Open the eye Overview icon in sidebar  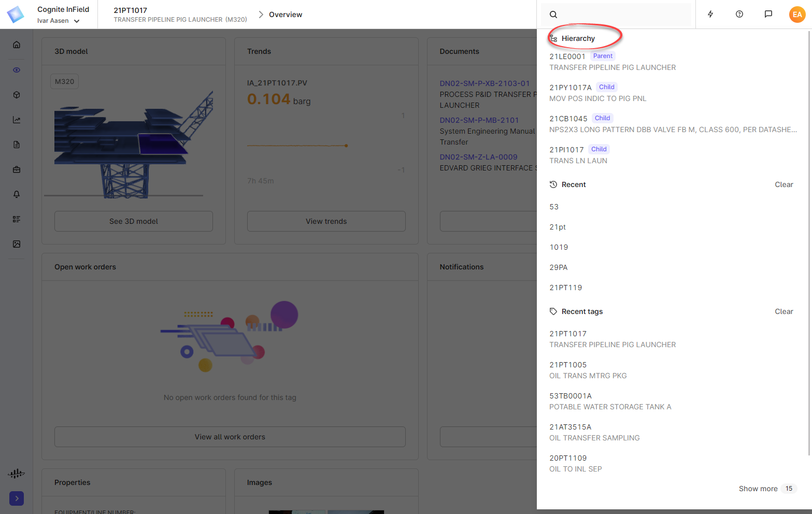coord(17,70)
